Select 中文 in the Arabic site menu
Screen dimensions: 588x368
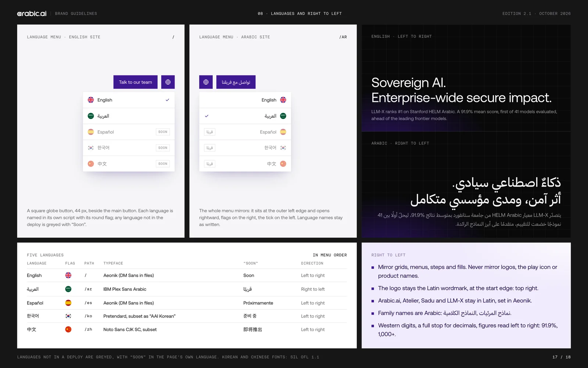(245, 164)
